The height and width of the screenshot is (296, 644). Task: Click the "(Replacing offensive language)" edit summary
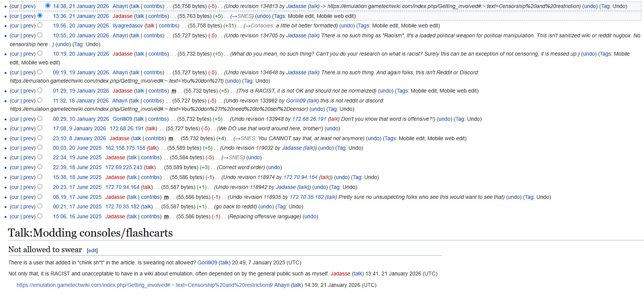265,216
